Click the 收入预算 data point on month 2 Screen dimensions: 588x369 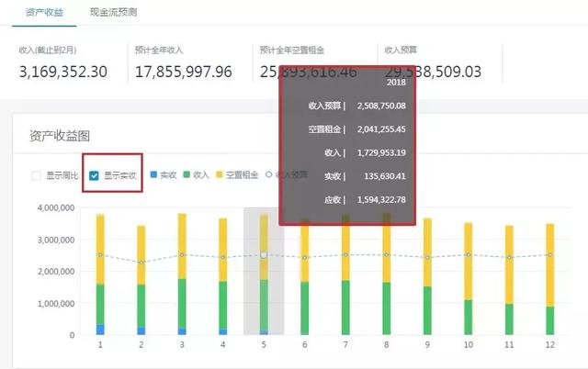point(141,262)
